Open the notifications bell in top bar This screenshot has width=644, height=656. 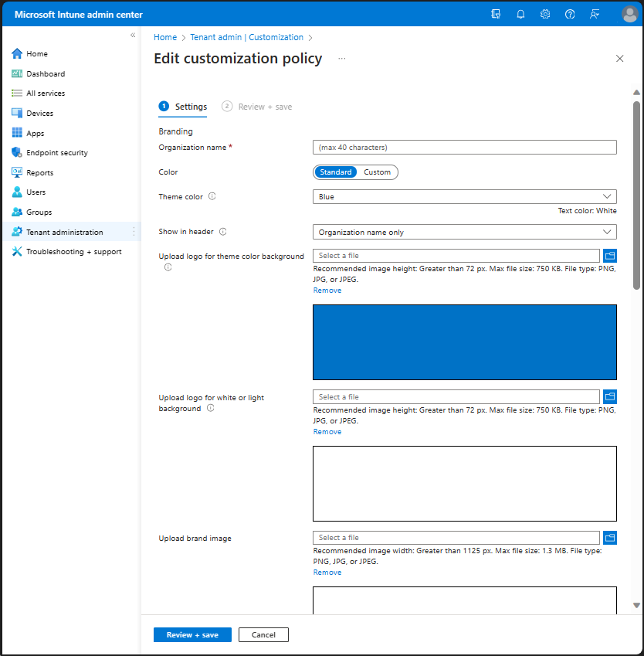click(x=520, y=13)
